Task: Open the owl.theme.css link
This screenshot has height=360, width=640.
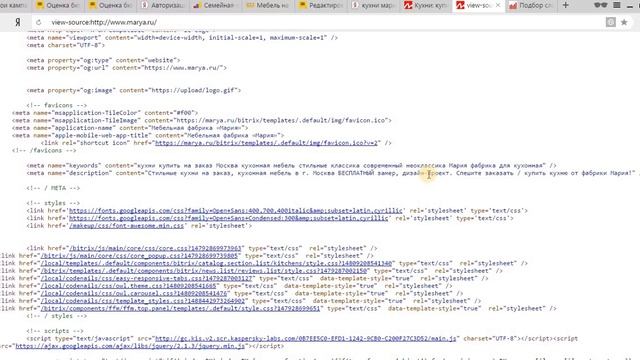Action: tap(129, 286)
